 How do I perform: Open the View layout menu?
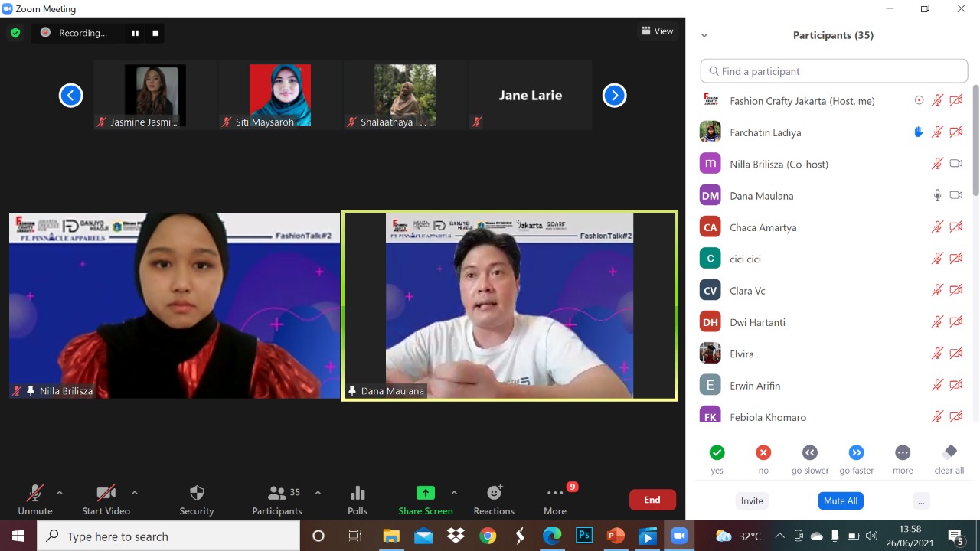[x=658, y=31]
